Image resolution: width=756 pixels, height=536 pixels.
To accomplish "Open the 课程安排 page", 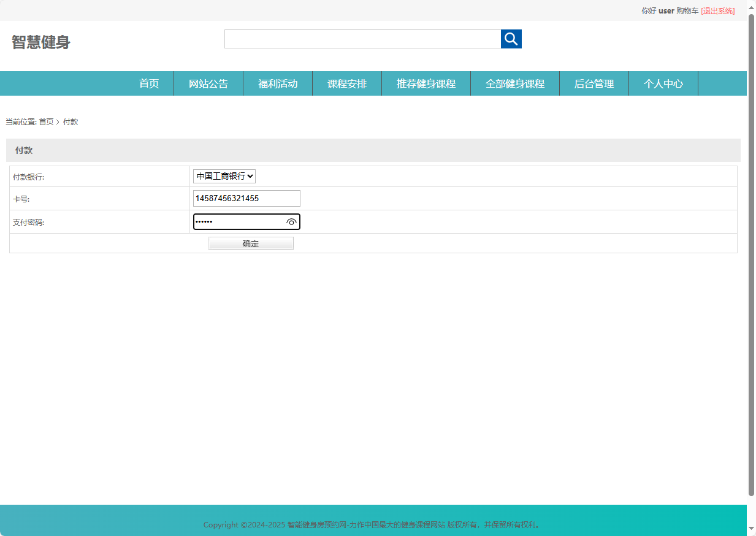I will 346,83.
